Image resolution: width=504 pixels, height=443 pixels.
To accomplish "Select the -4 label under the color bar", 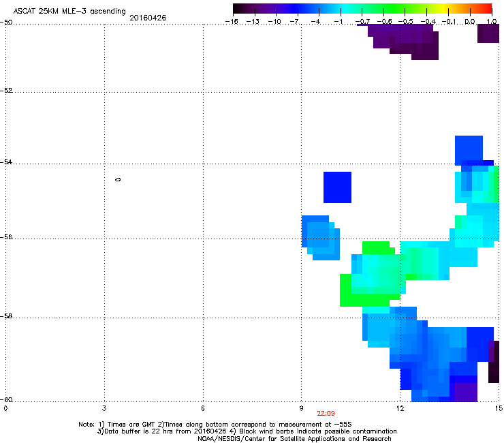I will pos(316,22).
